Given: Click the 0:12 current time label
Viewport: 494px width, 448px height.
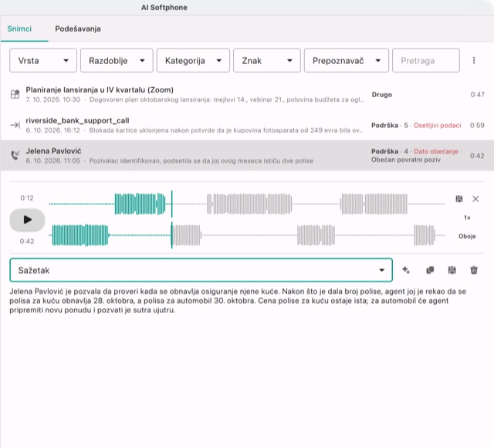Looking at the screenshot, I should click(27, 198).
